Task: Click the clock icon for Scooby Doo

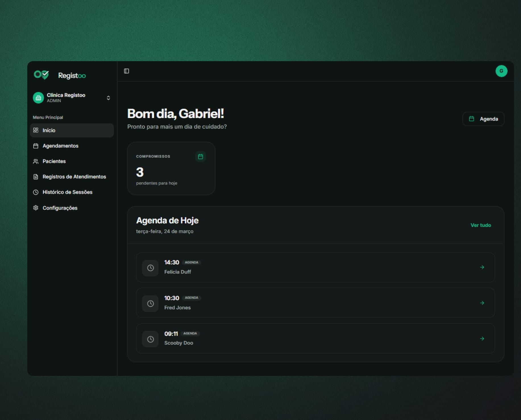Action: click(150, 339)
